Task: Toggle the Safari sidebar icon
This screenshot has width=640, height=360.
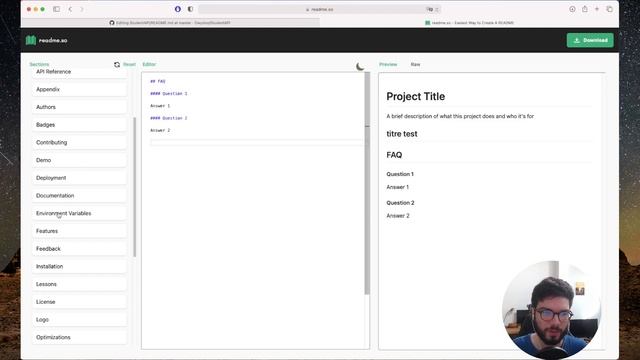Action: (56, 9)
